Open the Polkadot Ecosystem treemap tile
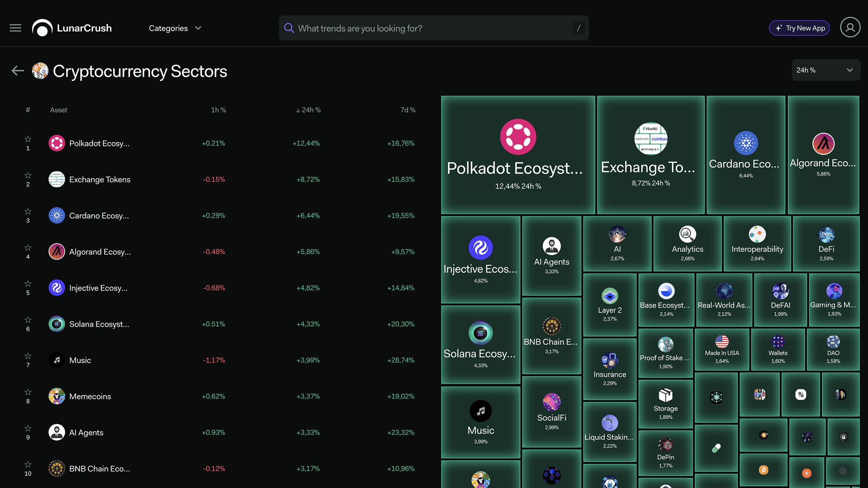Image resolution: width=868 pixels, height=488 pixels. pyautogui.click(x=518, y=155)
